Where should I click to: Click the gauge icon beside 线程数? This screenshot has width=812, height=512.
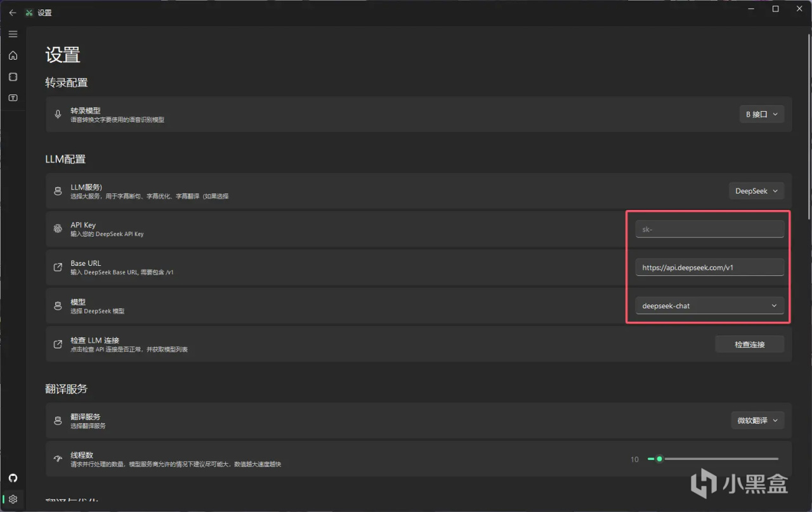58,459
